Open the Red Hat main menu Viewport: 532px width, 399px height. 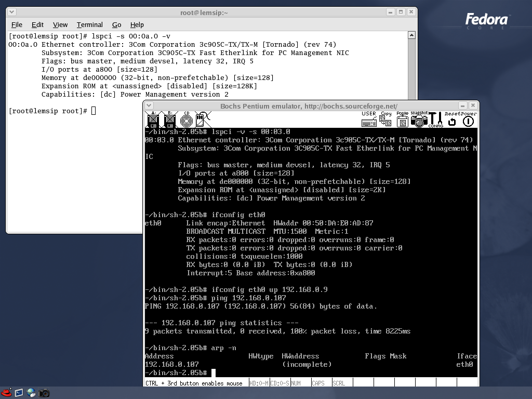tap(6, 393)
